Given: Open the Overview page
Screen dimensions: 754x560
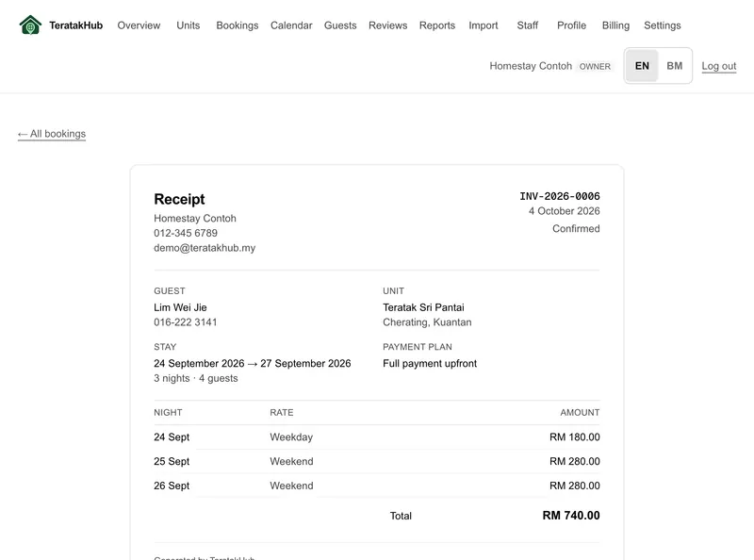Looking at the screenshot, I should click(139, 25).
